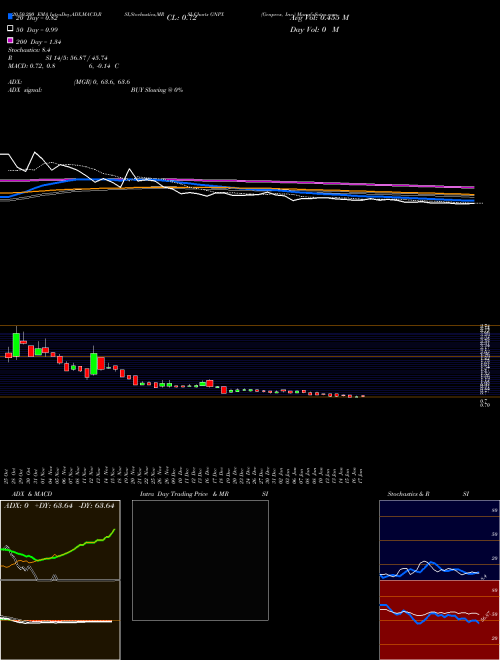This screenshot has width=500, height=660.
Task: Click the 'Day Vol: 0 M' label
Action: click(314, 30)
